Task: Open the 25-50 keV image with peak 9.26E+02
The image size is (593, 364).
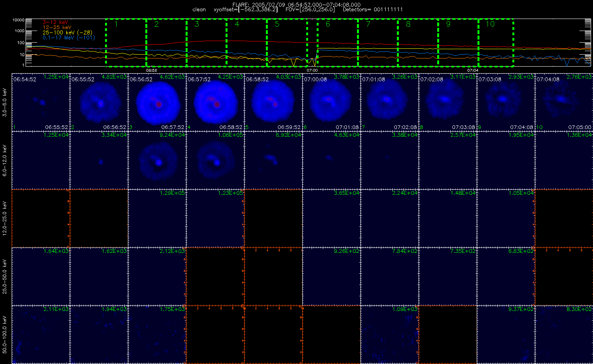Action: tap(331, 276)
